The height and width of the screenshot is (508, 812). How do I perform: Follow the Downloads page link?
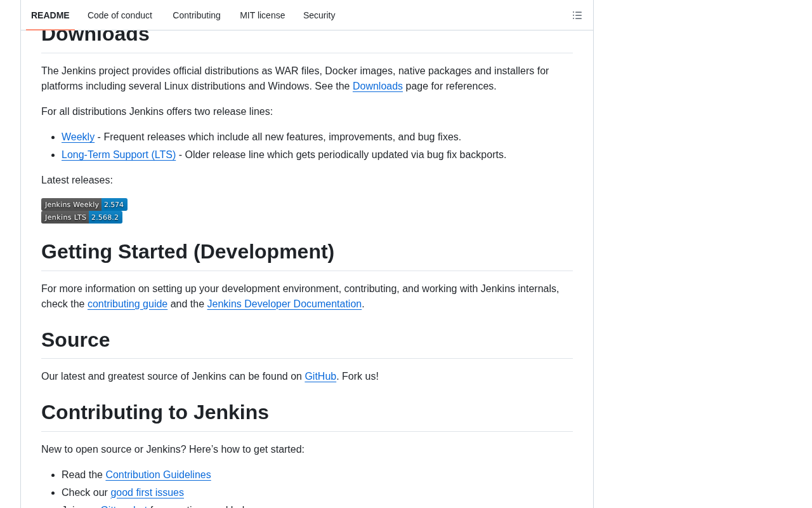coord(377,86)
